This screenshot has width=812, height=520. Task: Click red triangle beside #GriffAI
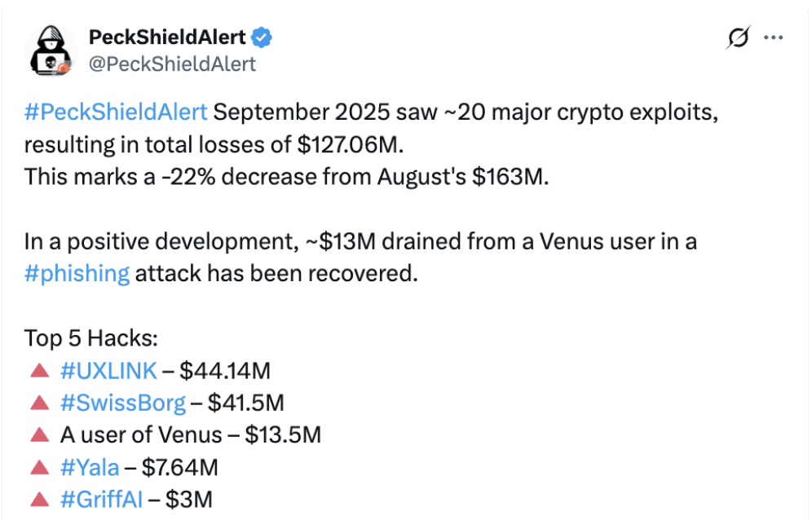pyautogui.click(x=39, y=499)
